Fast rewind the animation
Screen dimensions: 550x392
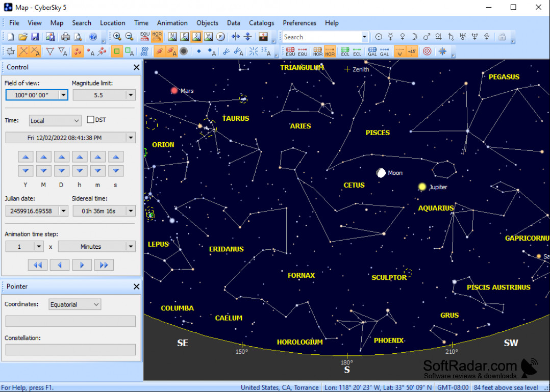tap(38, 265)
